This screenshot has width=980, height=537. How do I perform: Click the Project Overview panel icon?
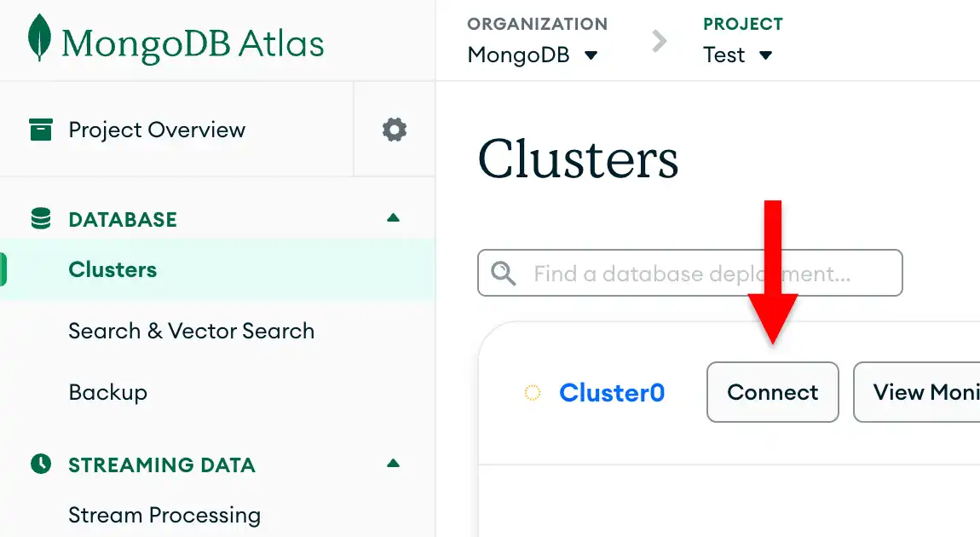(40, 130)
